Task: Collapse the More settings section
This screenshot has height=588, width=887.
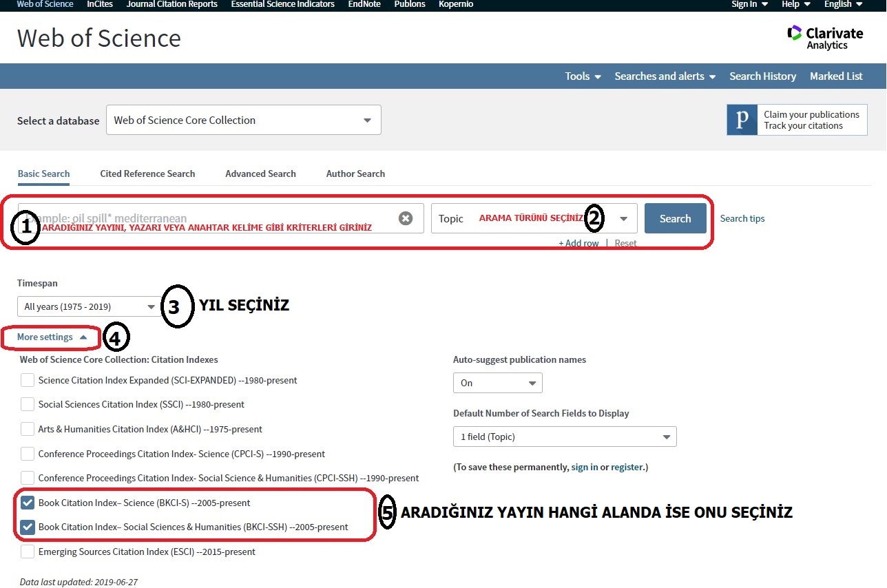Action: point(45,337)
